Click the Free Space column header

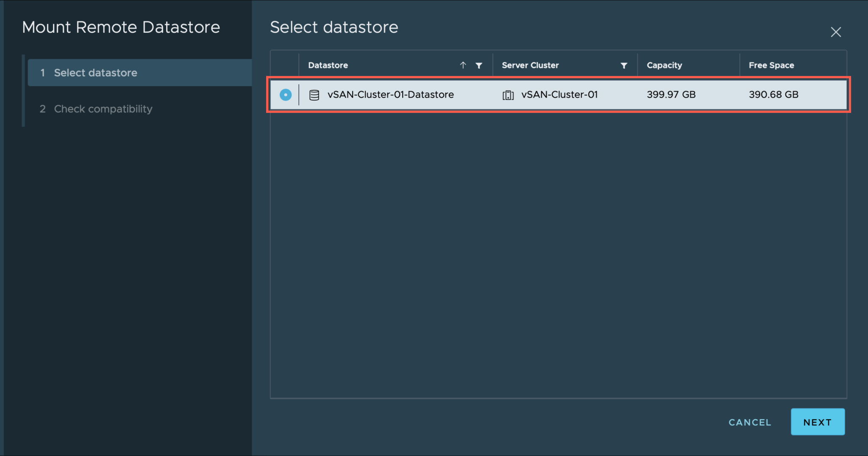(771, 65)
